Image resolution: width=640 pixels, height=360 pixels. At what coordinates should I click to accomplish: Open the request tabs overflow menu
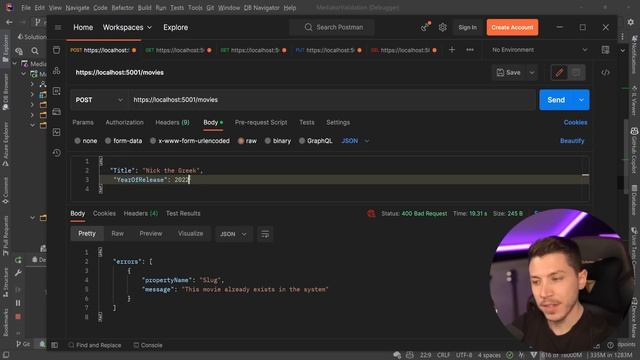click(x=470, y=50)
